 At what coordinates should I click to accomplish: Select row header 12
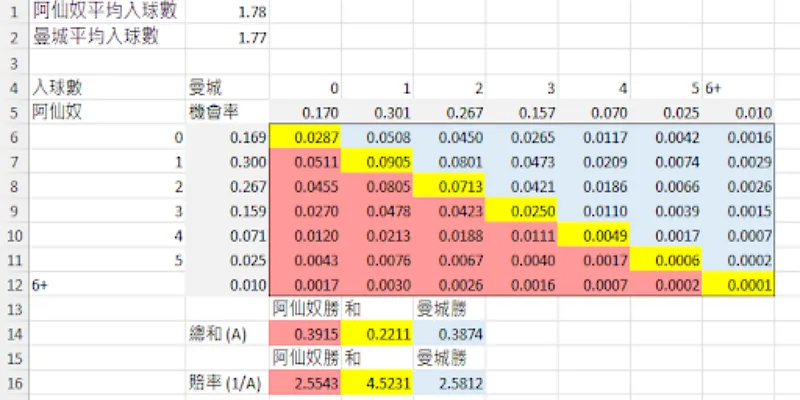pos(13,285)
